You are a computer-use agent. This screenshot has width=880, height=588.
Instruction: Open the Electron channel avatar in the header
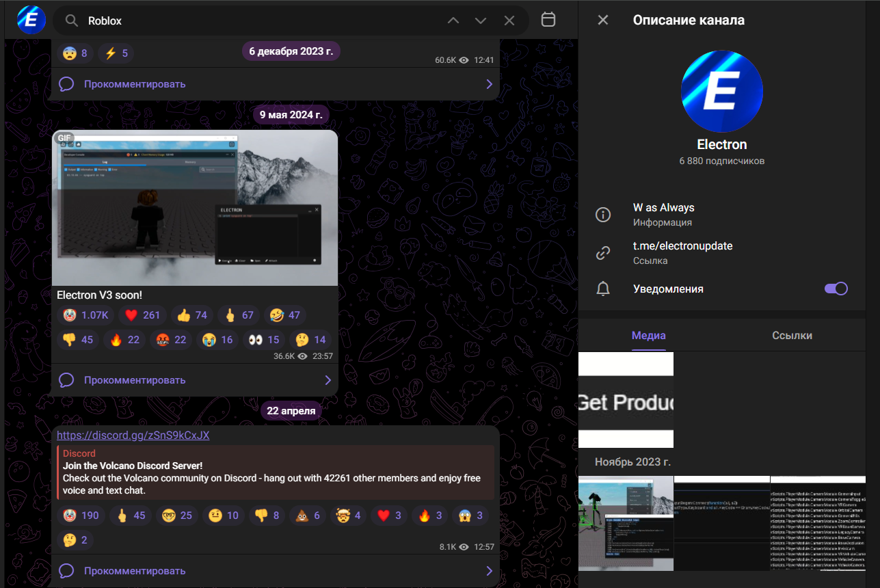31,20
